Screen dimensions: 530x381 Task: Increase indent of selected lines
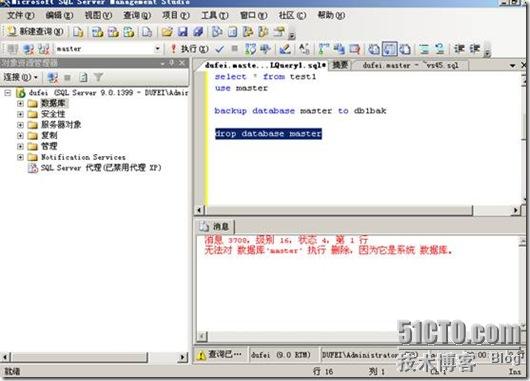pos(475,49)
